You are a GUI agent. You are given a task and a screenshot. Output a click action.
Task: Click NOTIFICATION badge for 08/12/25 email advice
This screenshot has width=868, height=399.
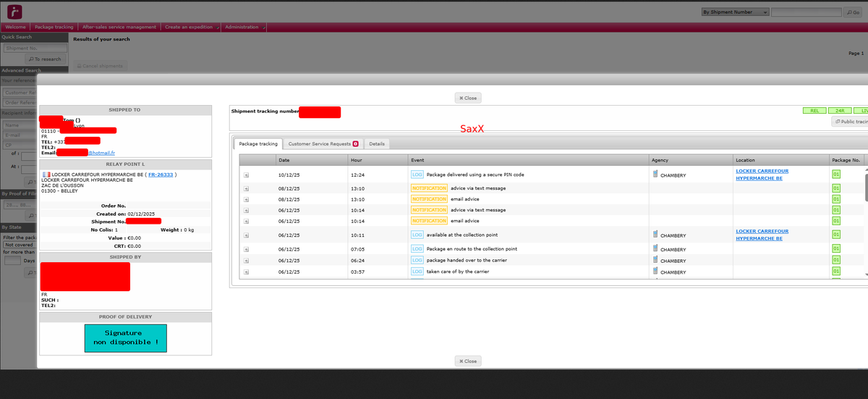[x=429, y=199]
